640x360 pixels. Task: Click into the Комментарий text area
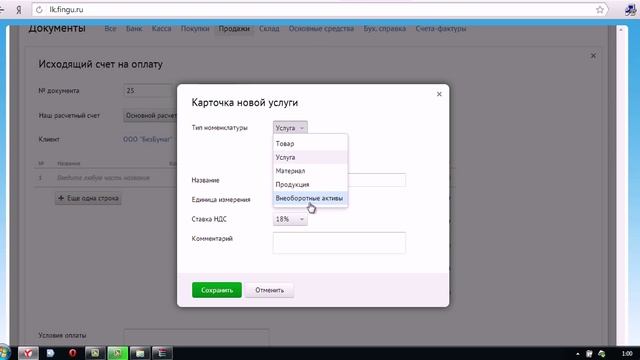pos(339,242)
